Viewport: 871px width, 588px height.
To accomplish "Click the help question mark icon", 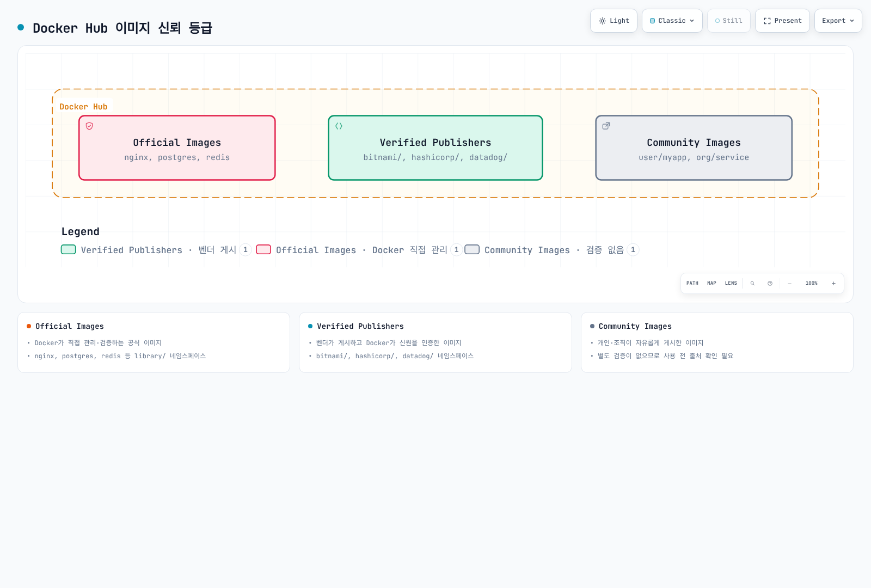I will point(770,283).
